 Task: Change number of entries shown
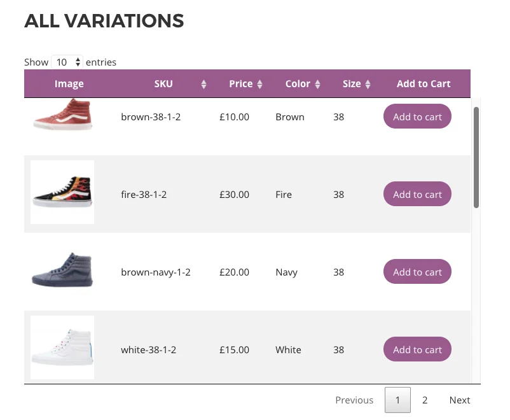67,62
